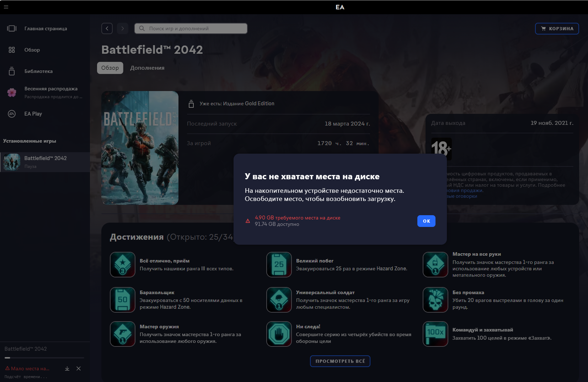Click the cart icon inside Корзина button

(544, 28)
